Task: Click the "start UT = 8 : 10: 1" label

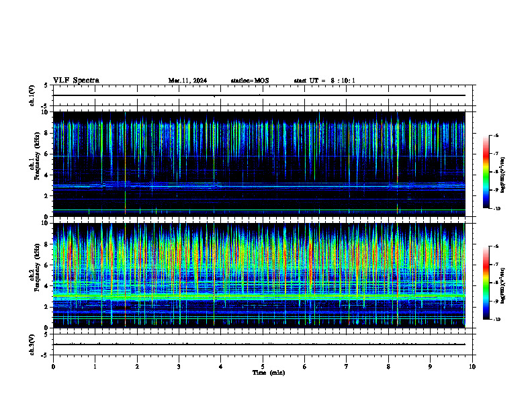Action: [324, 81]
